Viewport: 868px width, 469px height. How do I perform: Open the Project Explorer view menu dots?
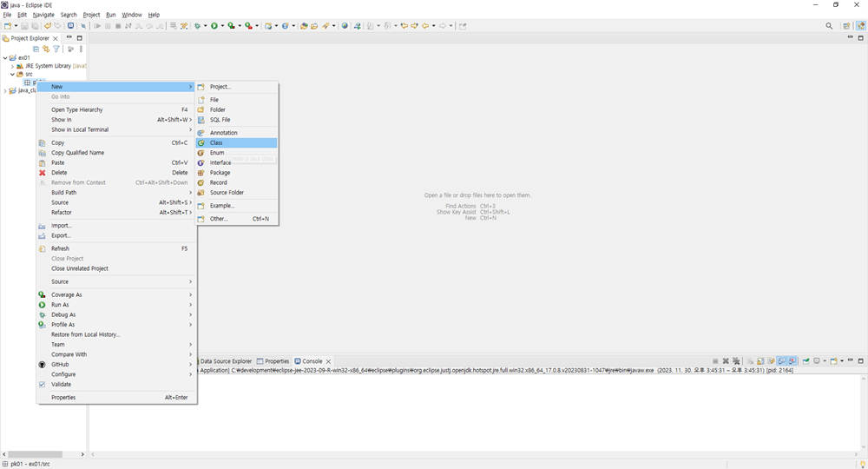81,50
